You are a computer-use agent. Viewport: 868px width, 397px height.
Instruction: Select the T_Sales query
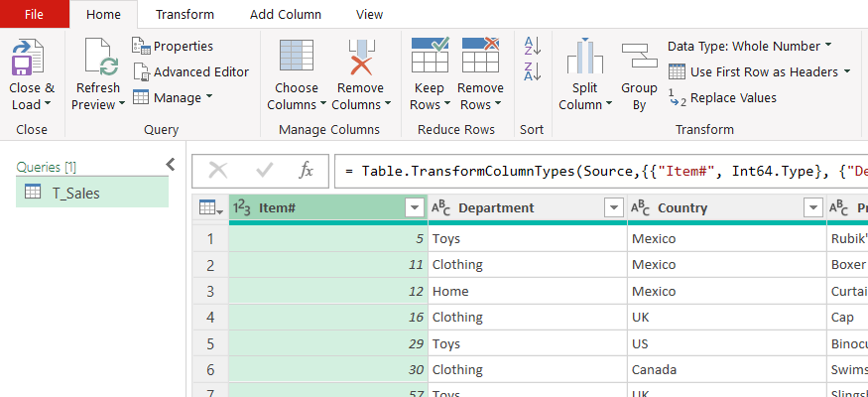pos(92,193)
